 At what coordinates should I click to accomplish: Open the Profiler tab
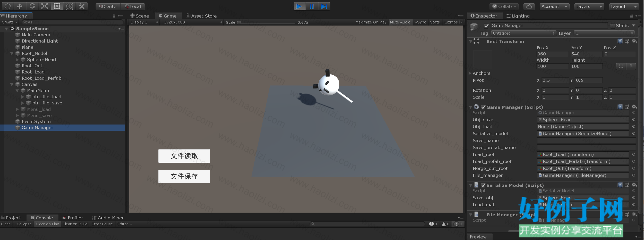73,218
